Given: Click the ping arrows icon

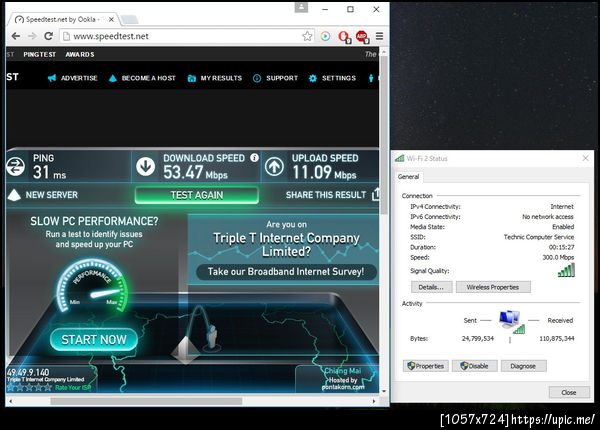Looking at the screenshot, I should tap(15, 166).
